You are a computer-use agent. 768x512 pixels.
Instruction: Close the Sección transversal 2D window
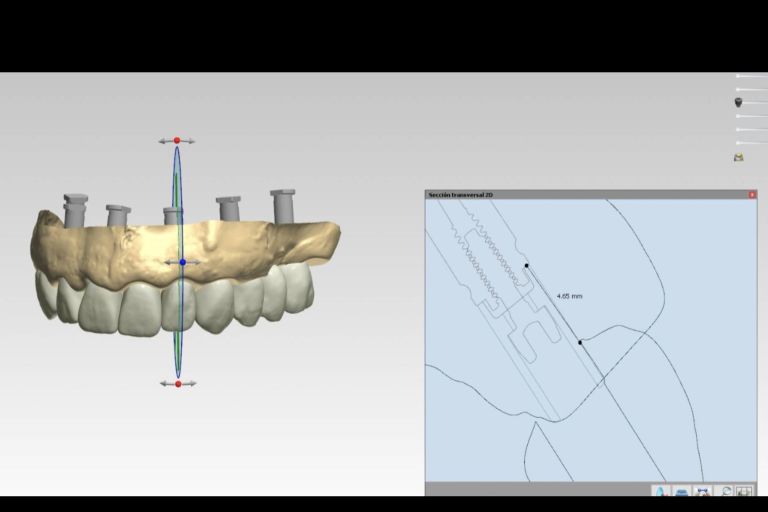[752, 194]
